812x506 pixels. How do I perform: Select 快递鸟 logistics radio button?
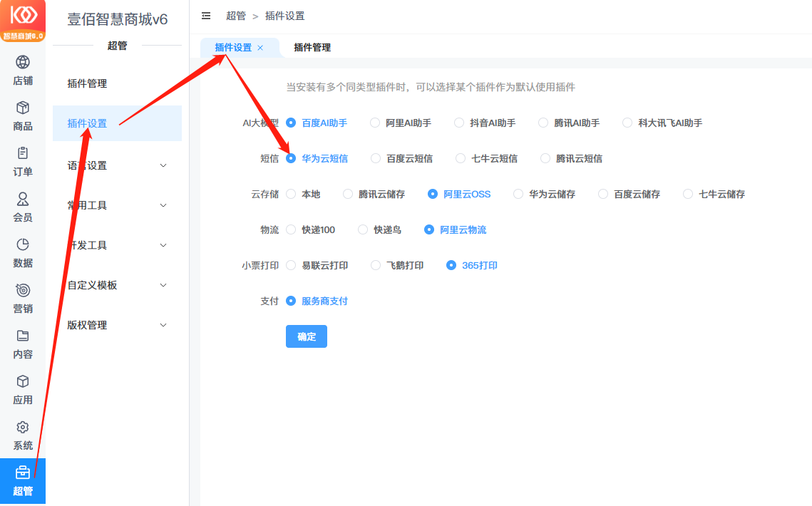363,229
